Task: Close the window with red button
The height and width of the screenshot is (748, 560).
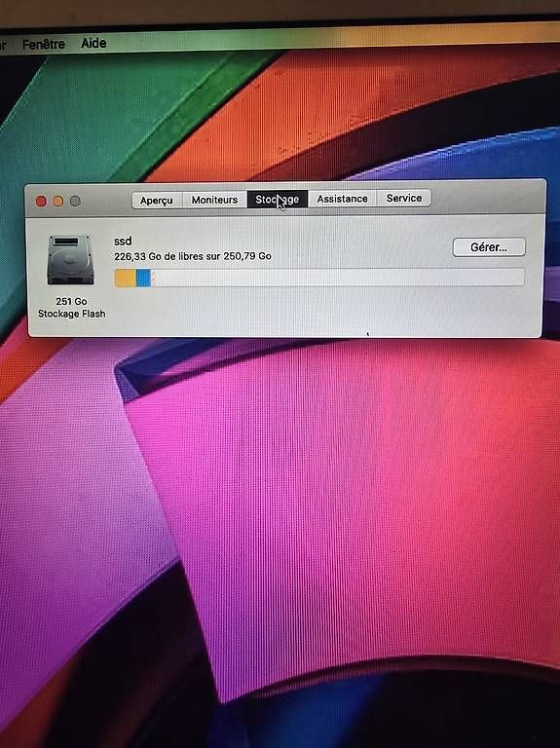Action: pyautogui.click(x=41, y=202)
